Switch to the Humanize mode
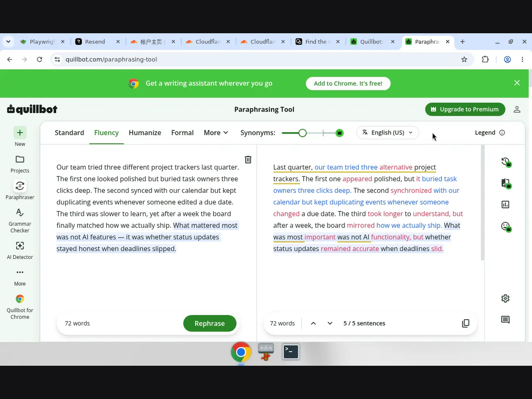The image size is (532, 399). click(x=145, y=133)
